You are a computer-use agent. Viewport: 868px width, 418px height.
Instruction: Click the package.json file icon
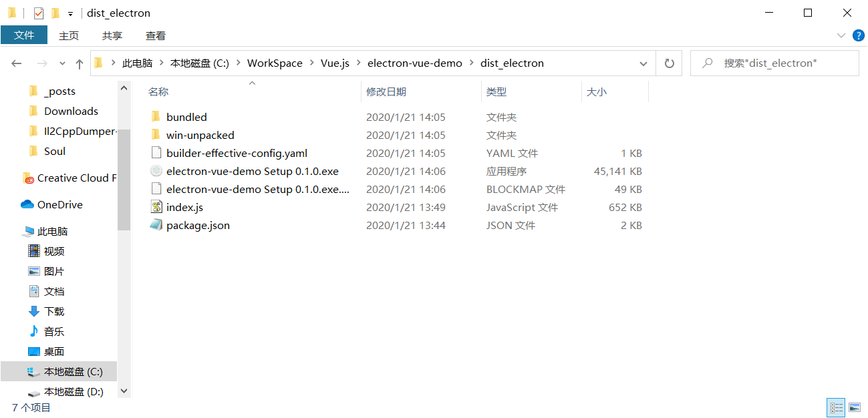coord(156,226)
